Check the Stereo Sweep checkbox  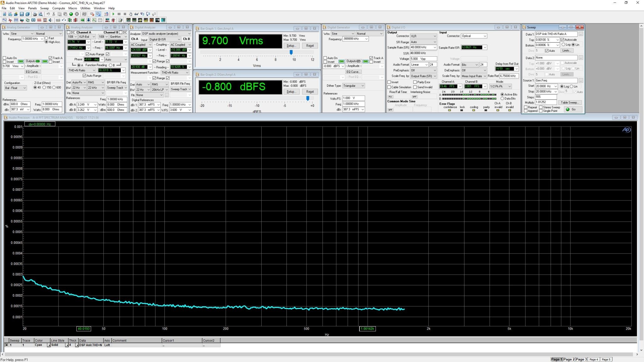tap(541, 107)
